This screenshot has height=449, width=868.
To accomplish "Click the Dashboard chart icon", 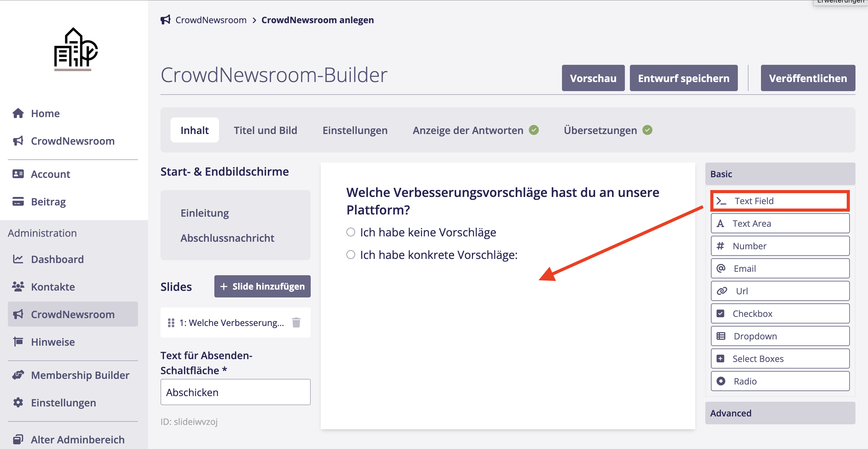I will (18, 259).
